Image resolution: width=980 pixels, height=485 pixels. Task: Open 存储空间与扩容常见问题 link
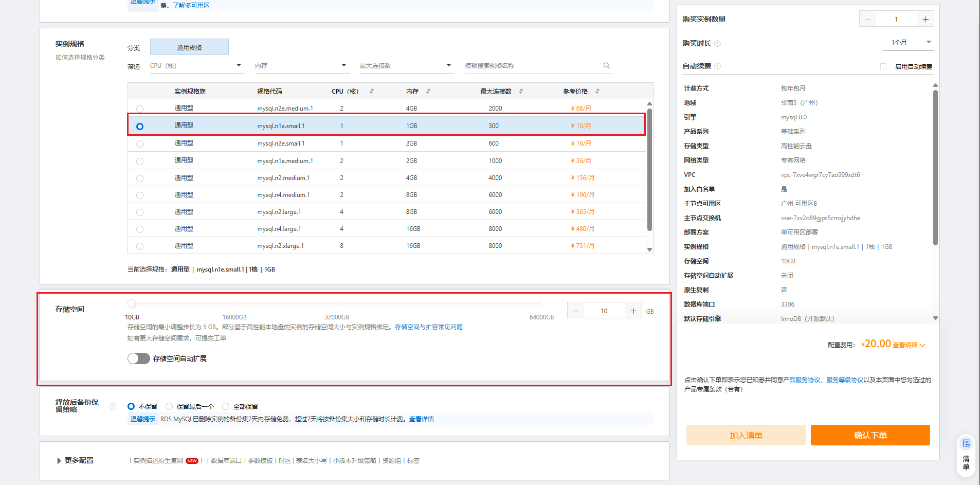point(428,327)
